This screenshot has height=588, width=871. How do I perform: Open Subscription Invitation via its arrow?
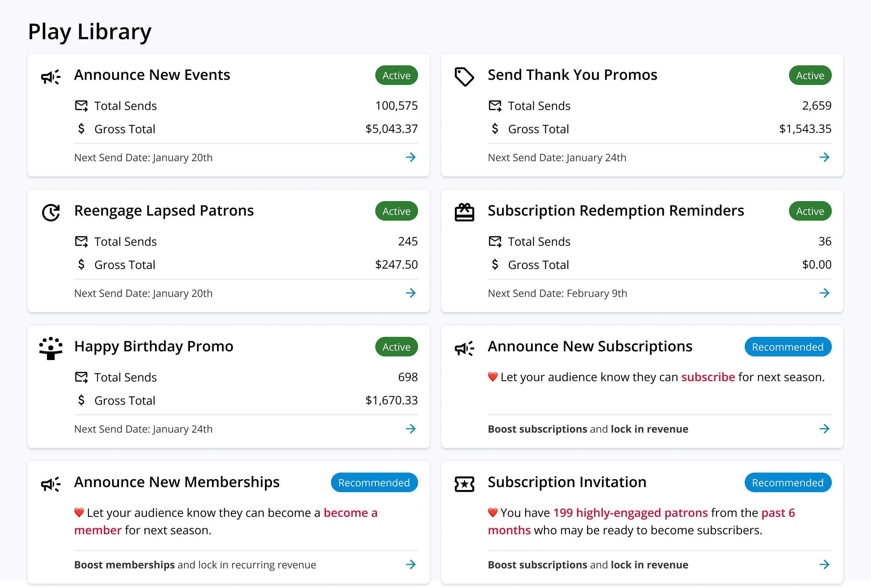(x=824, y=564)
